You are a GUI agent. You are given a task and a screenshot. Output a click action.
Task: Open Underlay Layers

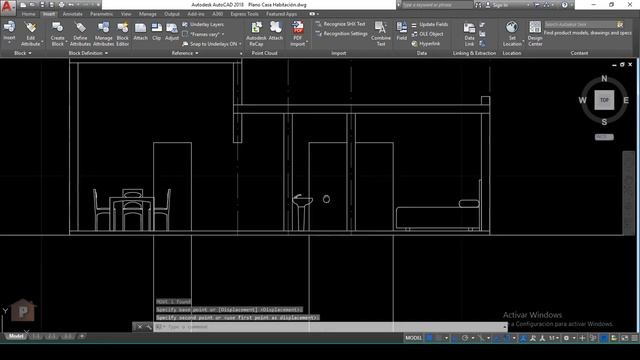tap(203, 24)
